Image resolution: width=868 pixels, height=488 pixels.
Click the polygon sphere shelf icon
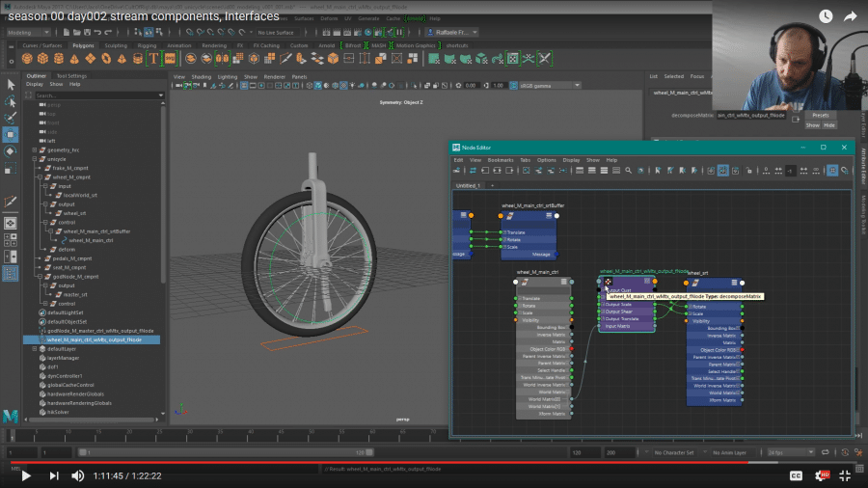coord(28,59)
